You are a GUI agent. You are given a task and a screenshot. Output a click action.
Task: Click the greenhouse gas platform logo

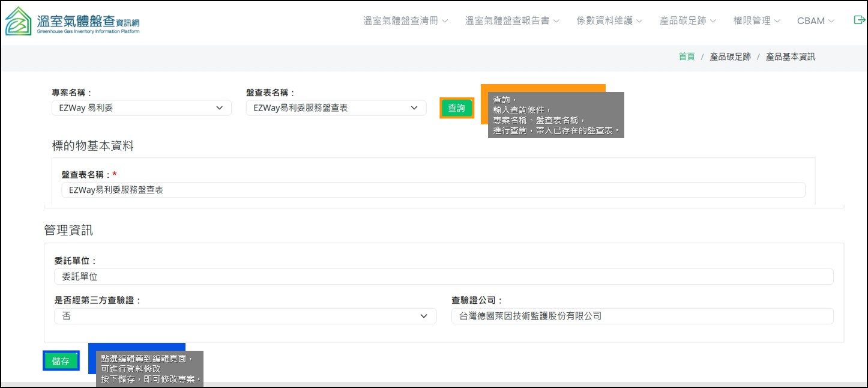(72, 22)
